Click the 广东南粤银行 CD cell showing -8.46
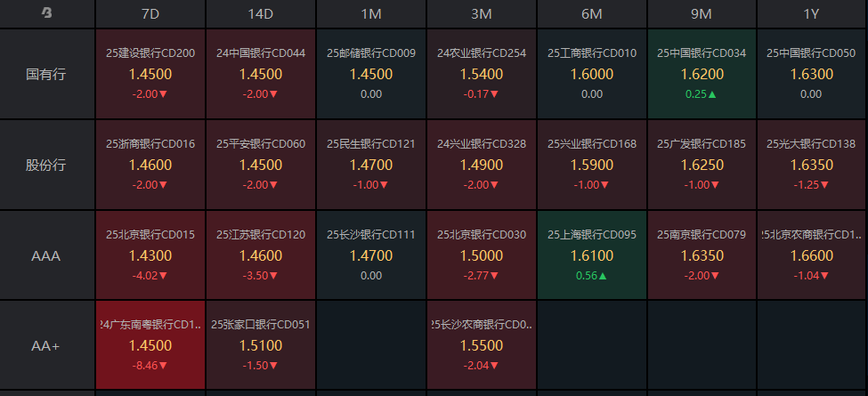The width and height of the screenshot is (868, 396). 150,345
